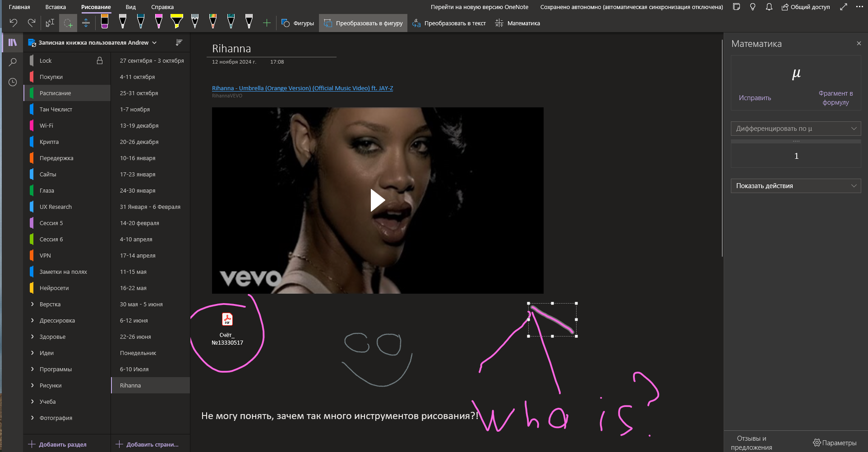Expand the Верстка section group
Image resolution: width=868 pixels, height=452 pixels.
32,304
